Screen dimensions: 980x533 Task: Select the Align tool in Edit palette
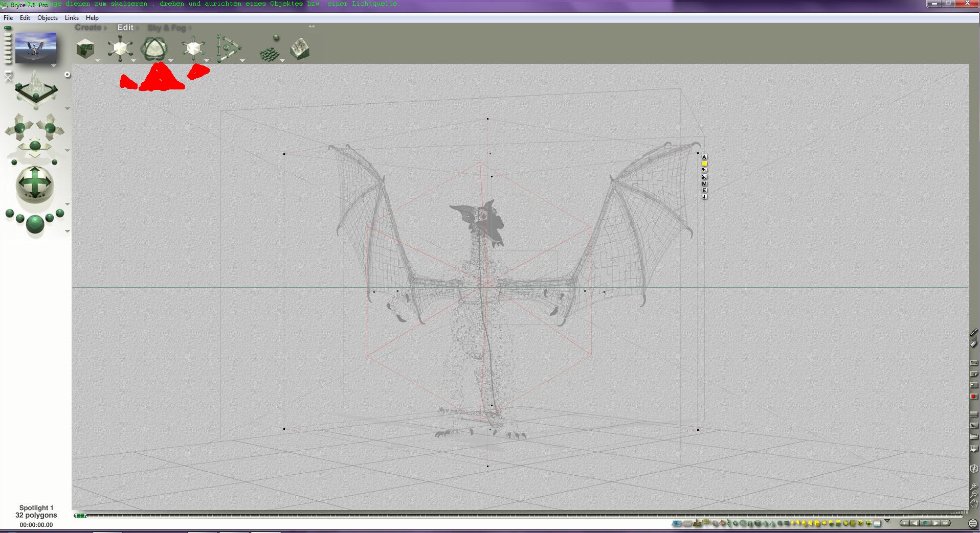tap(228, 49)
